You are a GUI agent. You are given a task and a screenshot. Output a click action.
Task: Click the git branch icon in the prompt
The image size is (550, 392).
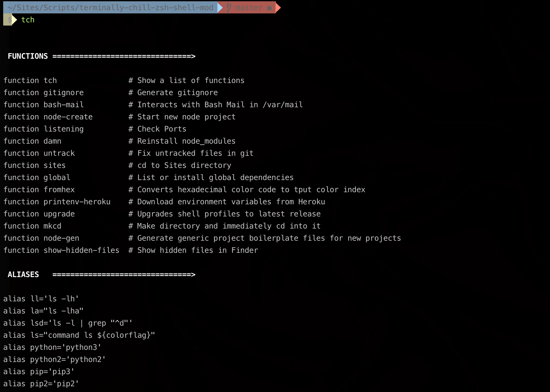pos(229,7)
